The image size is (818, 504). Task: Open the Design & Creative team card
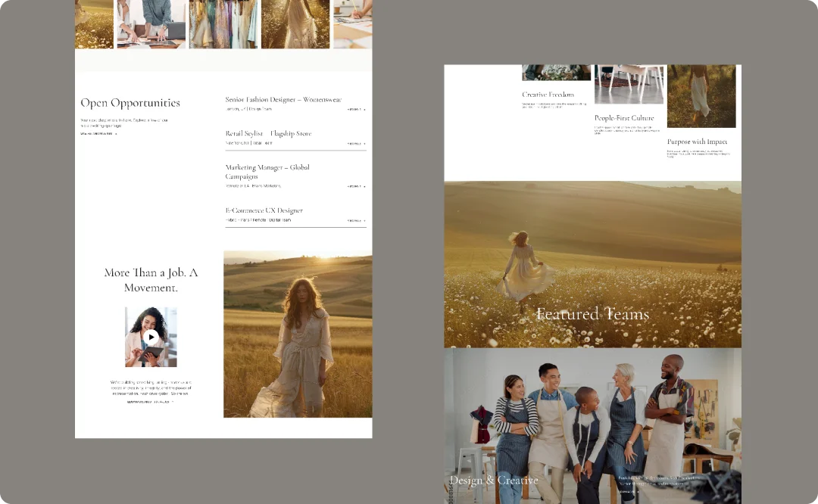pyautogui.click(x=494, y=481)
